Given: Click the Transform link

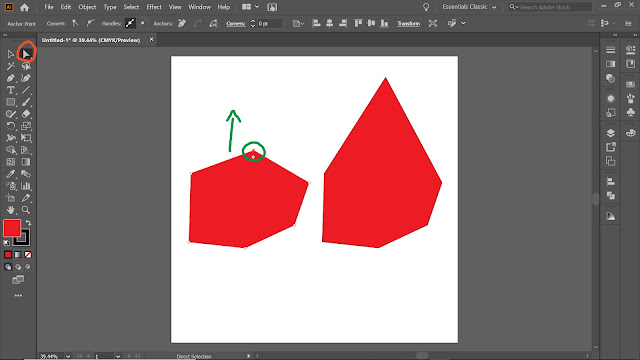Looking at the screenshot, I should coord(408,23).
